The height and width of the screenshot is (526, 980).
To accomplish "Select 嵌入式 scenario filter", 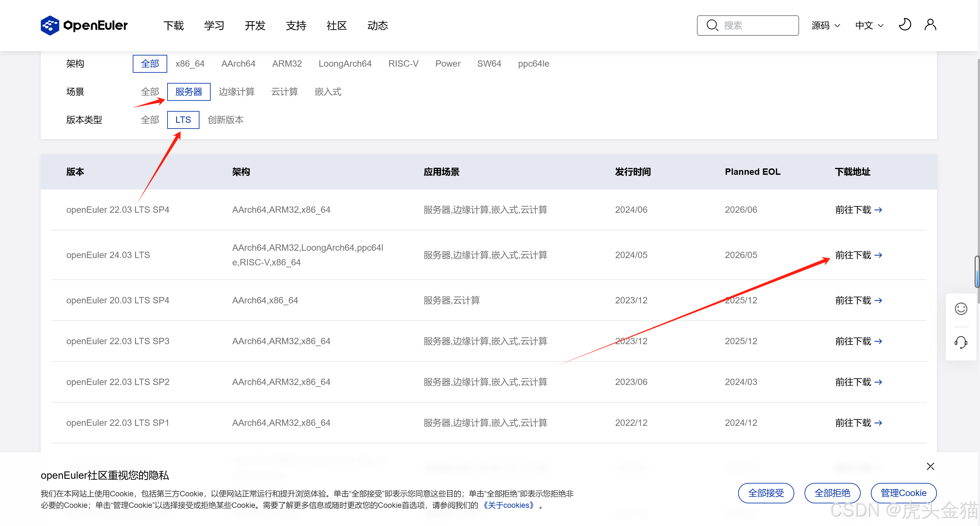I will tap(328, 92).
